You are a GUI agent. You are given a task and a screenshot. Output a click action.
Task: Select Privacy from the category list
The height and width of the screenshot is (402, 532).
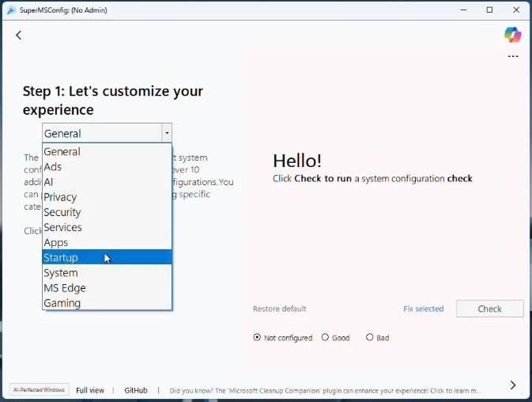coord(107,197)
